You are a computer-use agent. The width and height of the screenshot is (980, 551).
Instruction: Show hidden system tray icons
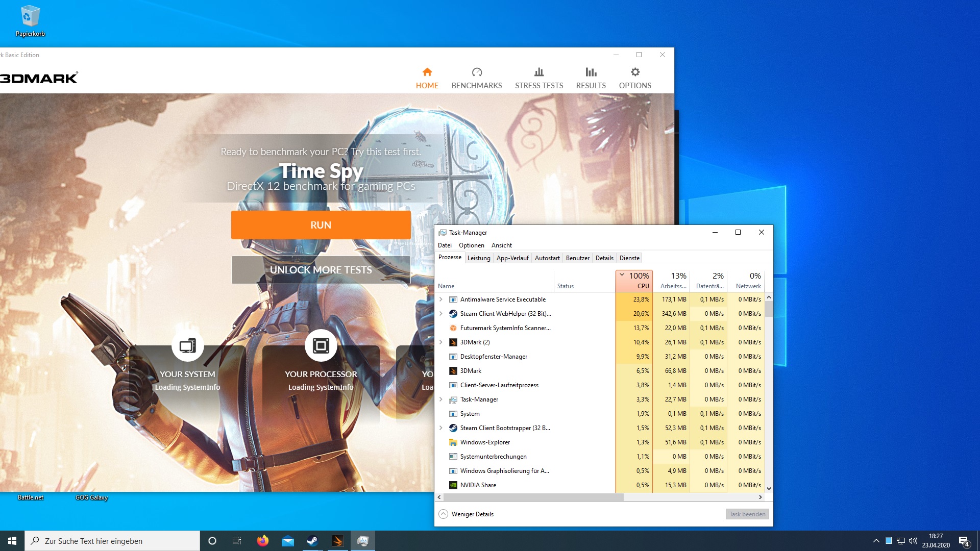pos(876,541)
